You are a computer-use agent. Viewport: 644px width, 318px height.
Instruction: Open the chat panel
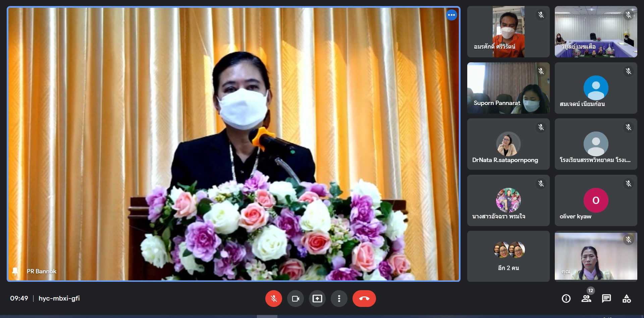click(606, 299)
